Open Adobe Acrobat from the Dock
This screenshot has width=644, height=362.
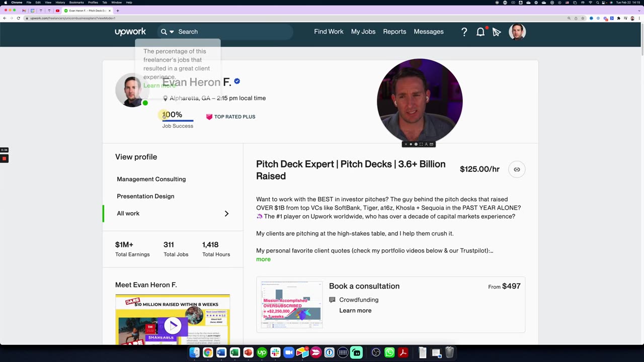point(403,353)
